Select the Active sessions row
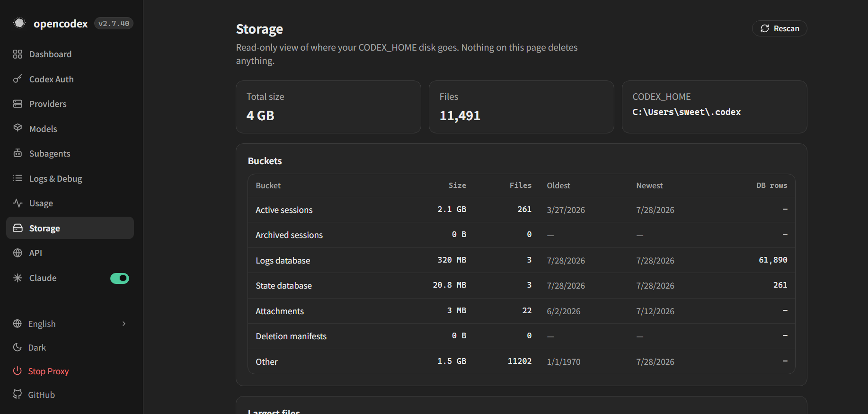This screenshot has height=414, width=868. coord(521,210)
